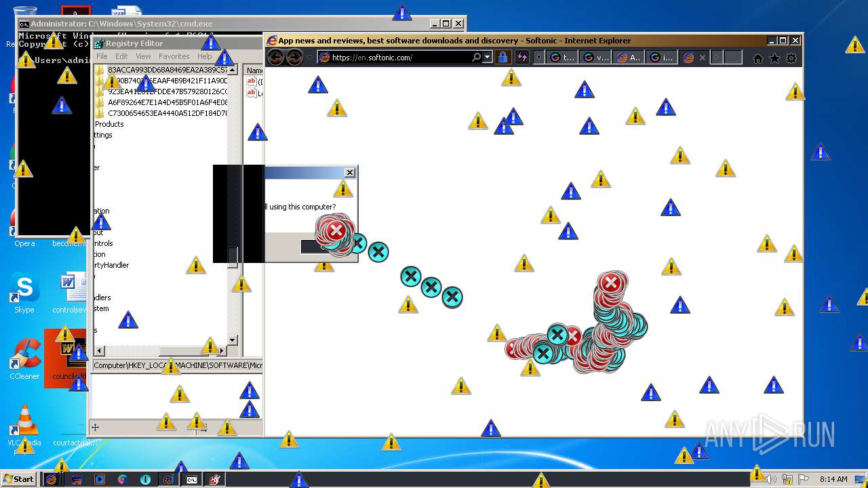The width and height of the screenshot is (868, 488).
Task: Click the security lock icon in IE
Action: pyautogui.click(x=502, y=58)
